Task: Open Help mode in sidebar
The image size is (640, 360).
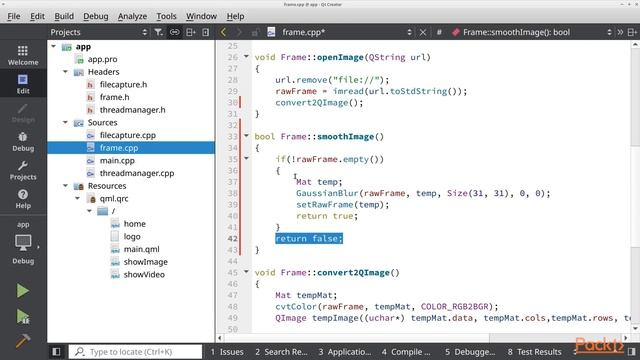Action: pos(23,199)
